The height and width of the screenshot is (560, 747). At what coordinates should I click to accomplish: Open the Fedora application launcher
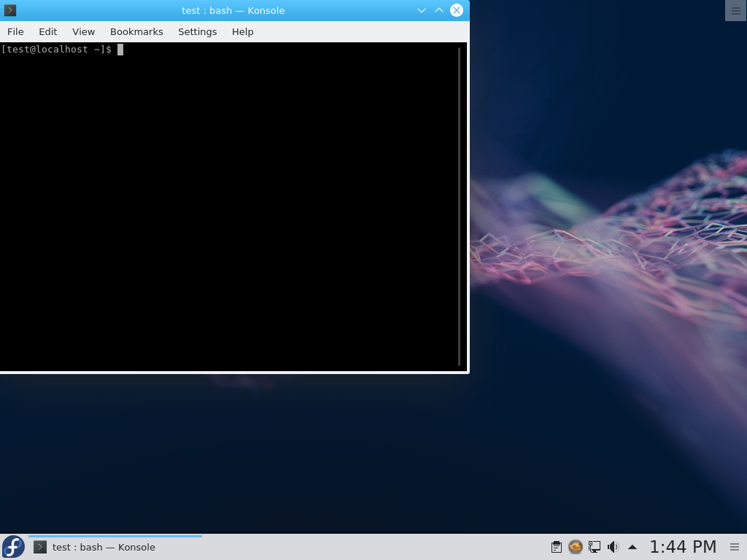[13, 547]
